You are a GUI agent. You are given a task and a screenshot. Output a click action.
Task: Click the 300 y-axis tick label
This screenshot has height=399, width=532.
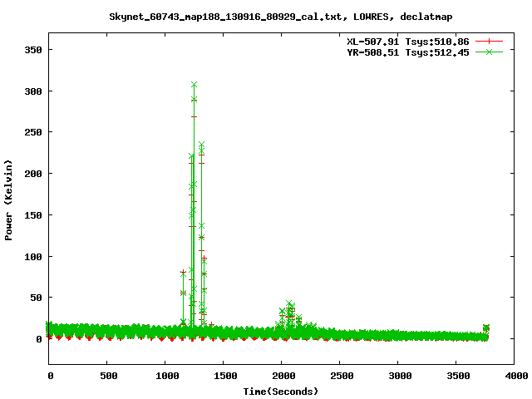(x=33, y=91)
